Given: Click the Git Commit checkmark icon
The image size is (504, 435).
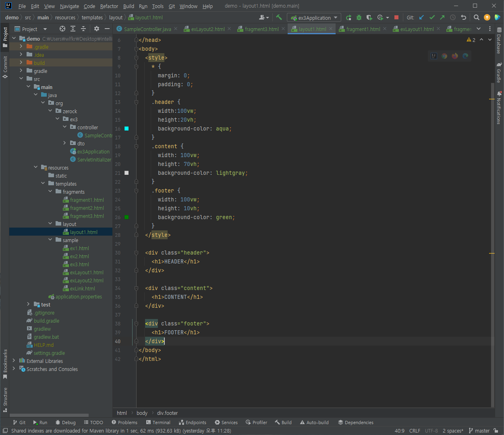Looking at the screenshot, I should point(432,17).
